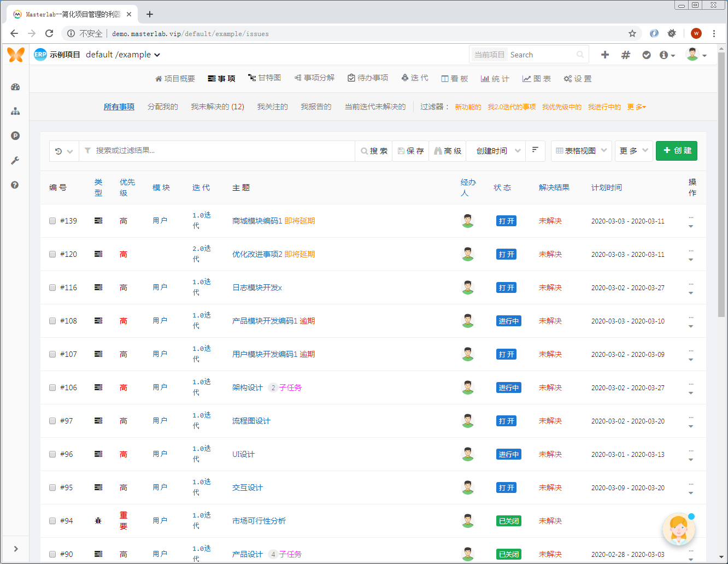This screenshot has height=564, width=728.
Task: Open action menu for issue #139
Action: pos(691,221)
